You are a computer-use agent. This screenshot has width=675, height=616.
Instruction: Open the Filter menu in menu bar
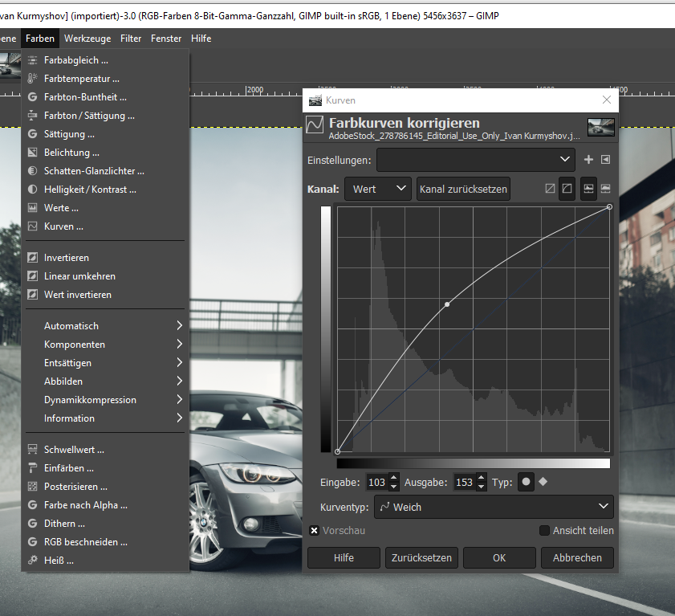coord(131,38)
